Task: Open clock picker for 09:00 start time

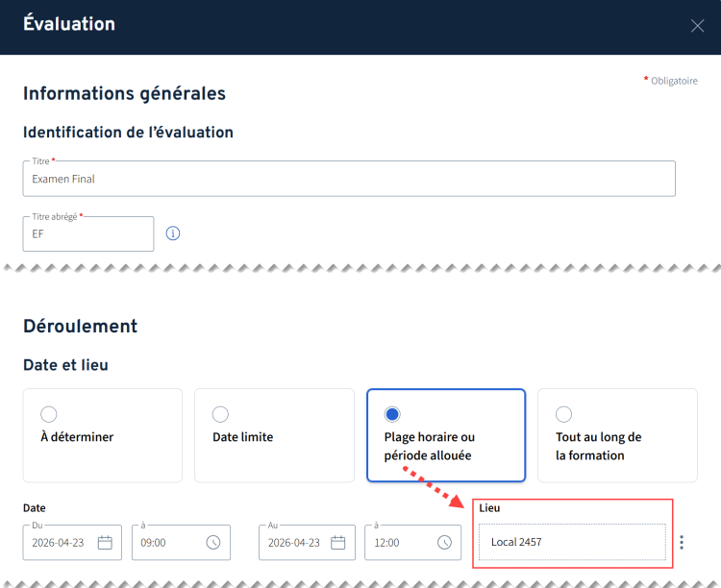Action: 213,543
